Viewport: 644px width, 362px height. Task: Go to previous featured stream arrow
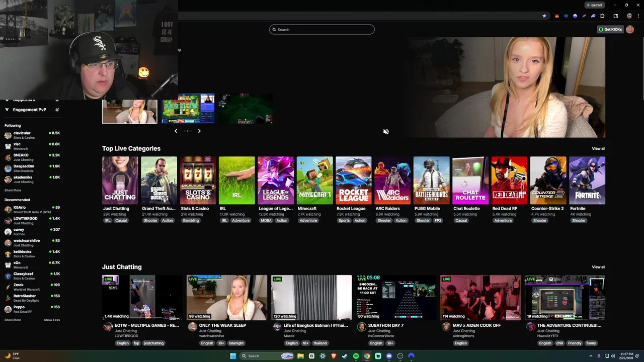(176, 131)
